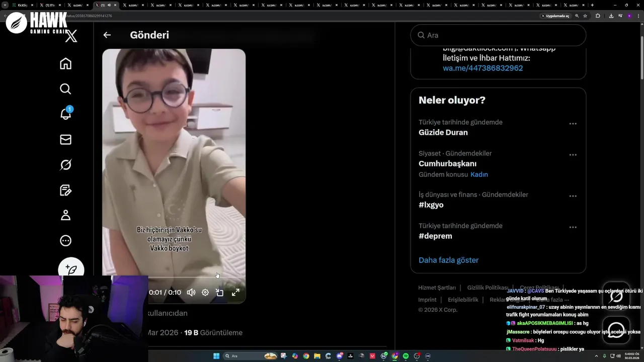Open more options for #deprem trend
The width and height of the screenshot is (644, 362).
pos(573,227)
